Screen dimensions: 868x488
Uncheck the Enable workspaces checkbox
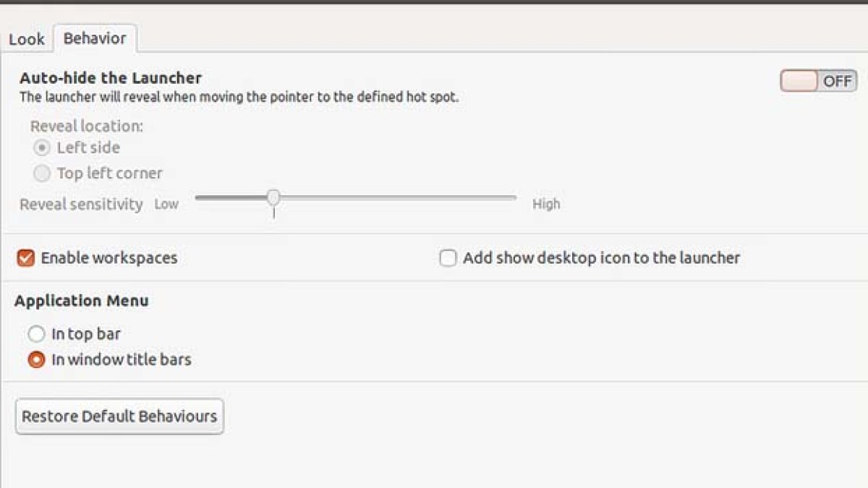click(26, 258)
